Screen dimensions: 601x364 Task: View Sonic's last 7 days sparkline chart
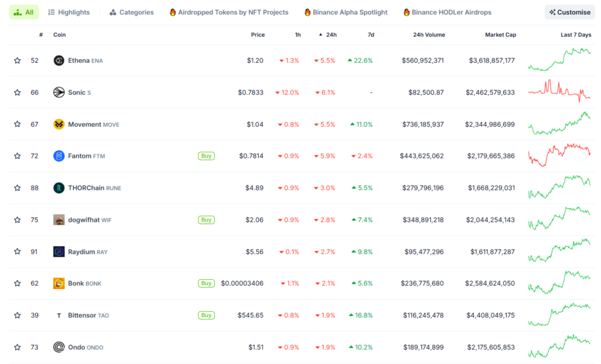pyautogui.click(x=559, y=91)
